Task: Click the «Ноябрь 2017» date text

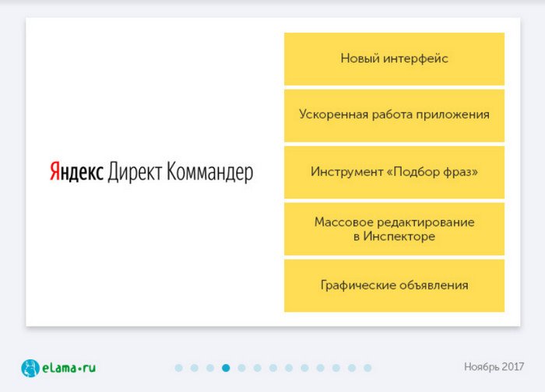Action: pos(494,366)
